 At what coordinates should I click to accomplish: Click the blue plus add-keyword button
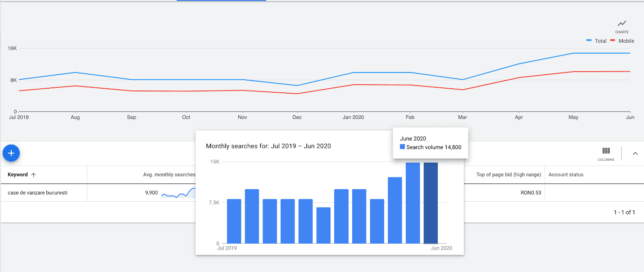tap(11, 153)
